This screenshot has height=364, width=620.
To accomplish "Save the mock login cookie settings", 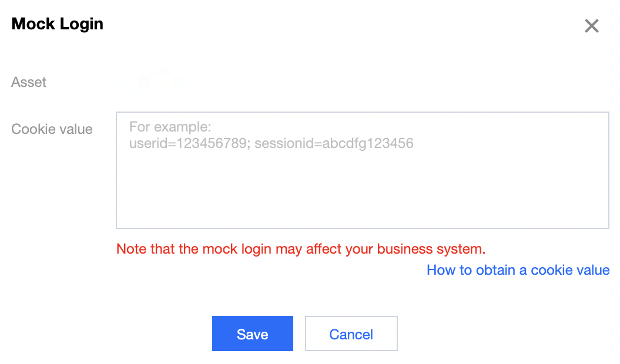I will coord(252,333).
